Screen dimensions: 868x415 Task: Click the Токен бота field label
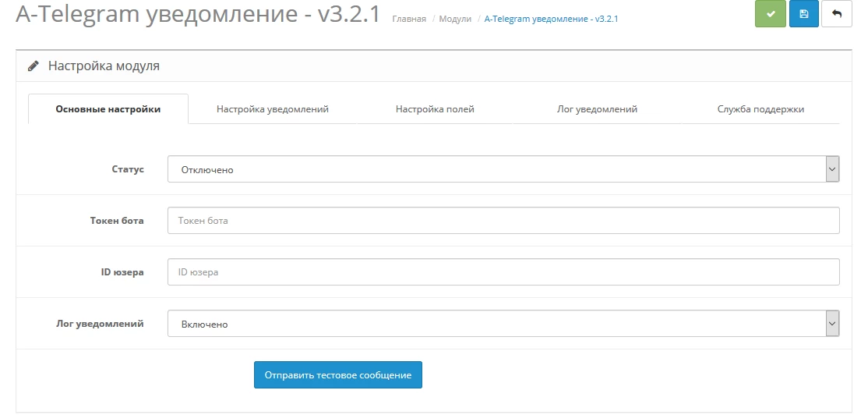point(117,221)
